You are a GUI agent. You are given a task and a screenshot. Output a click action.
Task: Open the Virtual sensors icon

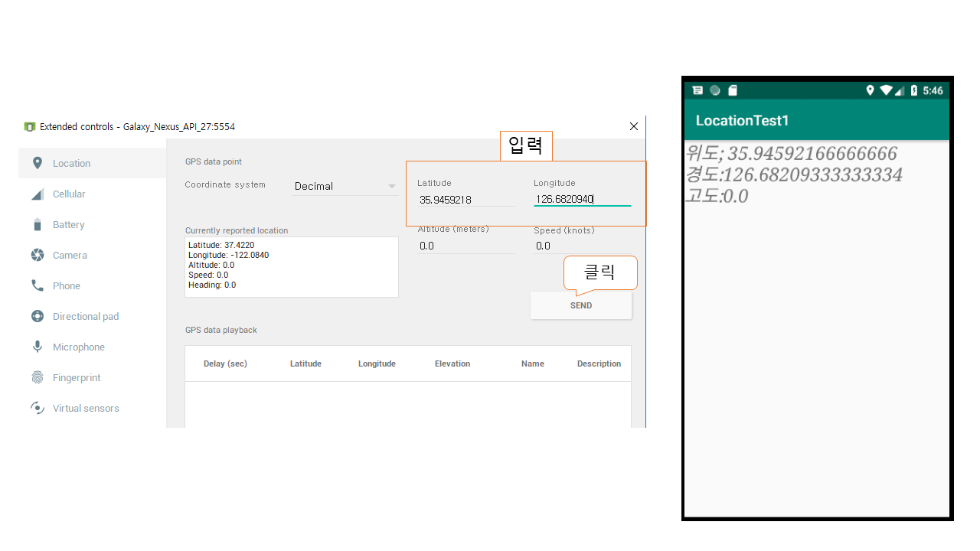click(x=37, y=408)
